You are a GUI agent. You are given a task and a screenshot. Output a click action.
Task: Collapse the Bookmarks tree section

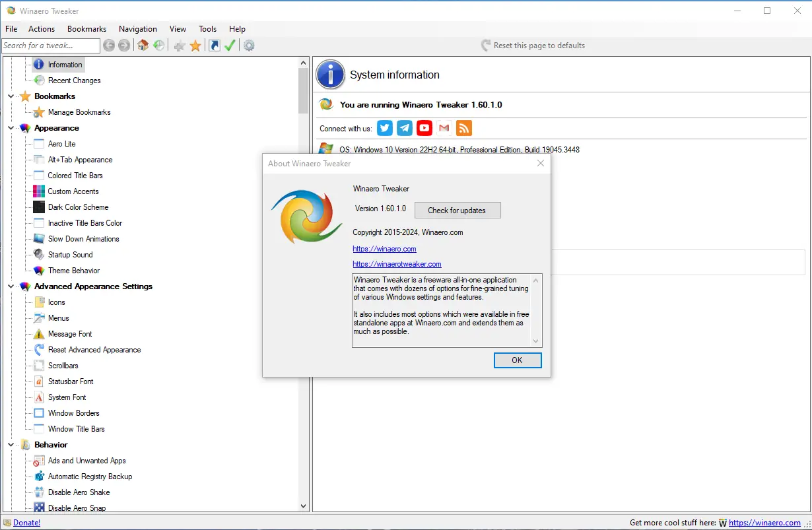10,96
